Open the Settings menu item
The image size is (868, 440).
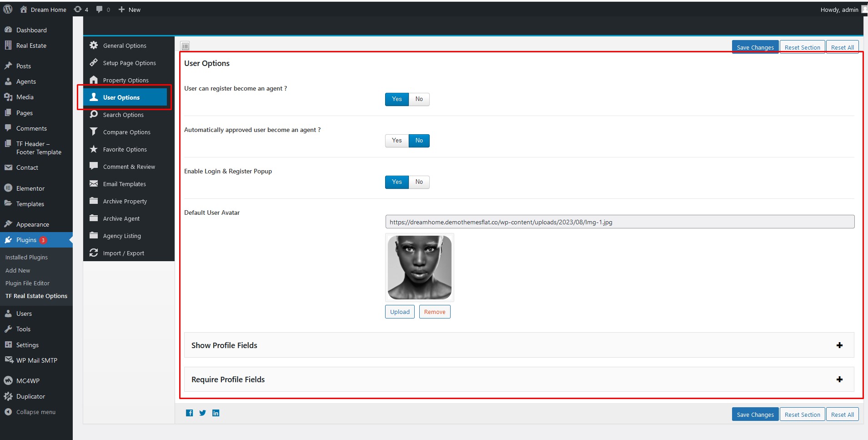click(27, 345)
